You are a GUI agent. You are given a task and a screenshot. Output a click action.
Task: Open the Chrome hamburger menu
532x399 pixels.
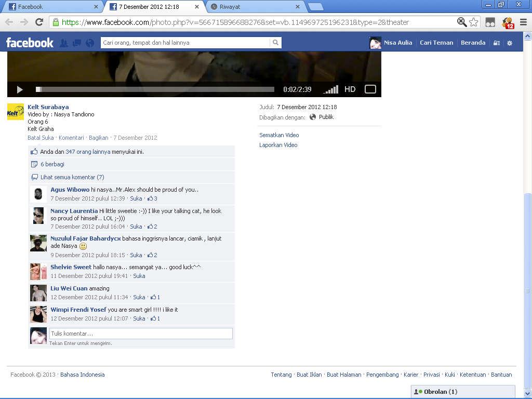point(524,22)
